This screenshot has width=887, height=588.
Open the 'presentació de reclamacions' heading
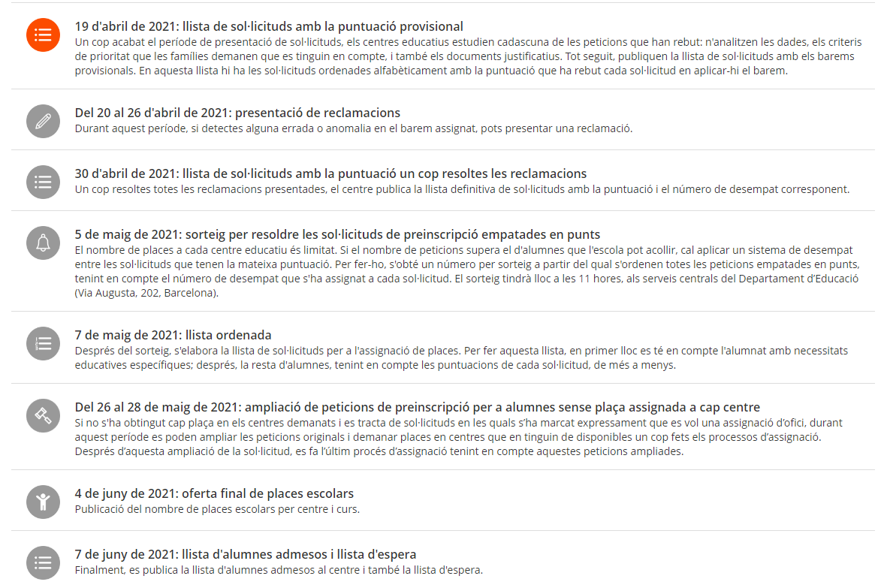tap(237, 113)
